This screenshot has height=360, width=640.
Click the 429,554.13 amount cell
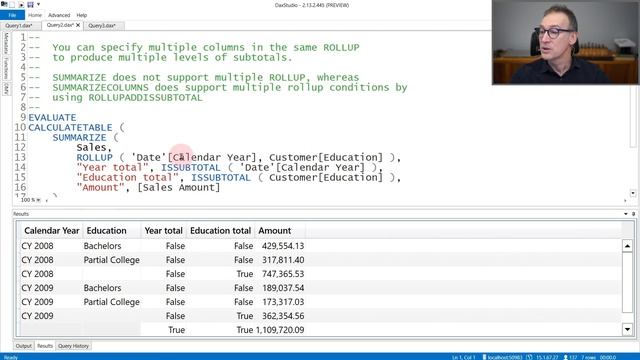coord(280,246)
